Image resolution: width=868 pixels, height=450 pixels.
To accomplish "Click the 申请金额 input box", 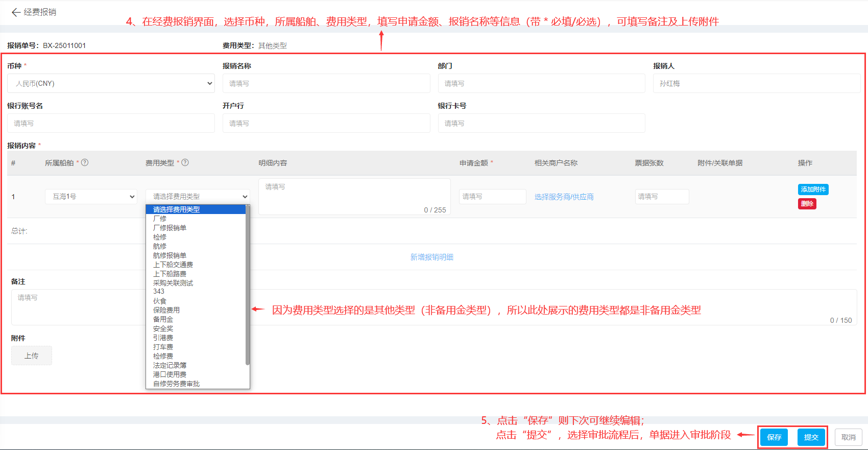I will tap(493, 196).
